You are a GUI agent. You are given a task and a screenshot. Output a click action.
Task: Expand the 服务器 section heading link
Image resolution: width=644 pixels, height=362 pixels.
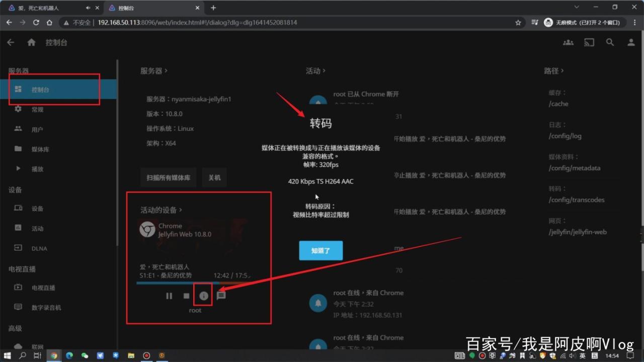point(154,71)
